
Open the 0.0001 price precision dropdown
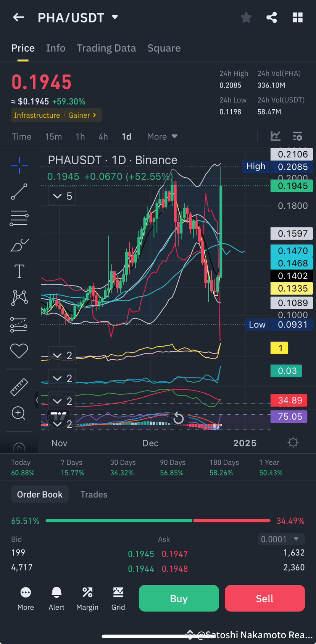[x=281, y=539]
